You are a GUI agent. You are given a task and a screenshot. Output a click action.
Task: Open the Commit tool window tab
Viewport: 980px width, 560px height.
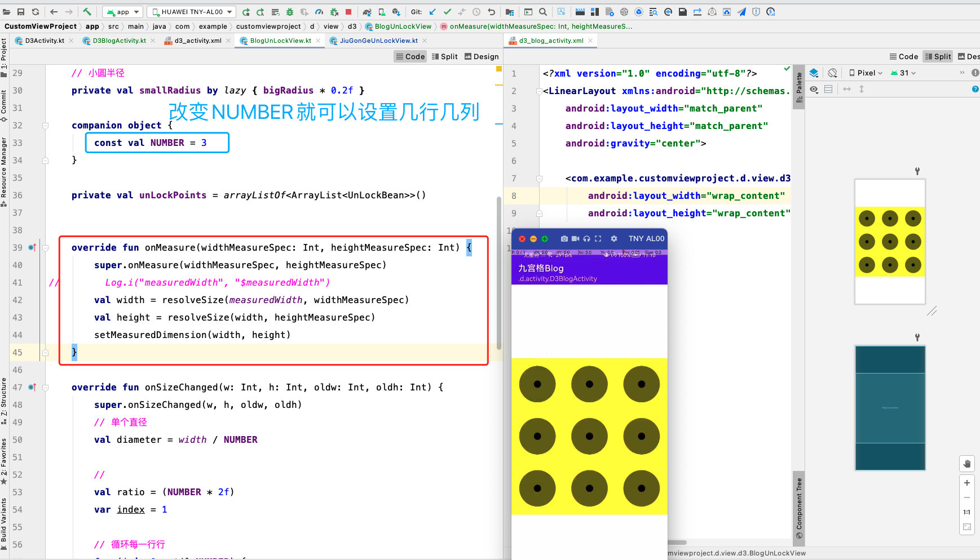click(4, 105)
